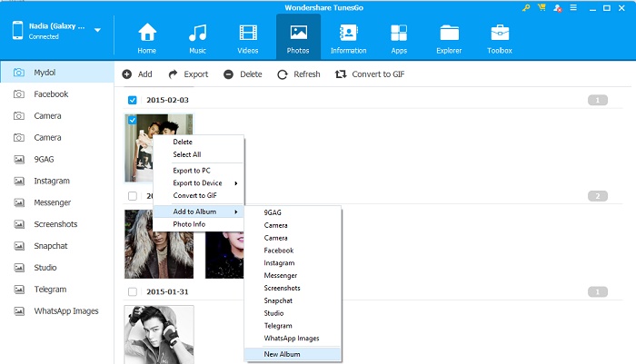Select the Screenshots album in sidebar
This screenshot has width=636, height=364.
55,224
